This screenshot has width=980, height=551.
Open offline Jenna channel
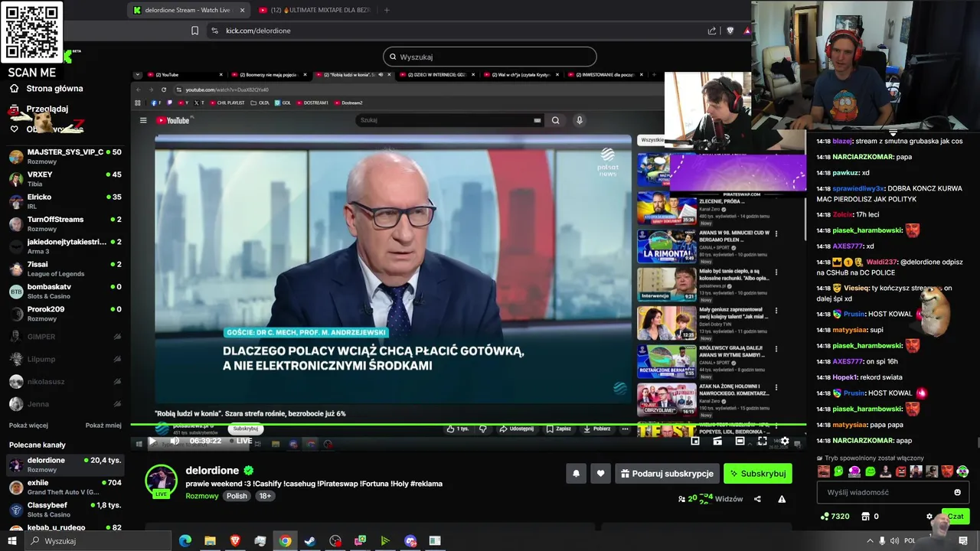point(65,404)
